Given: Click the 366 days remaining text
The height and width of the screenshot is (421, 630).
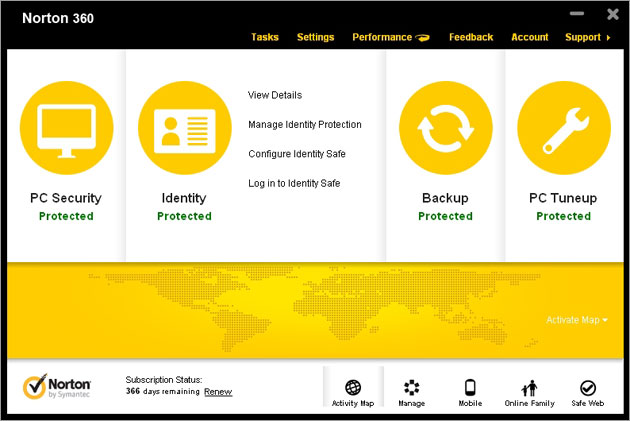Looking at the screenshot, I should pos(163,391).
